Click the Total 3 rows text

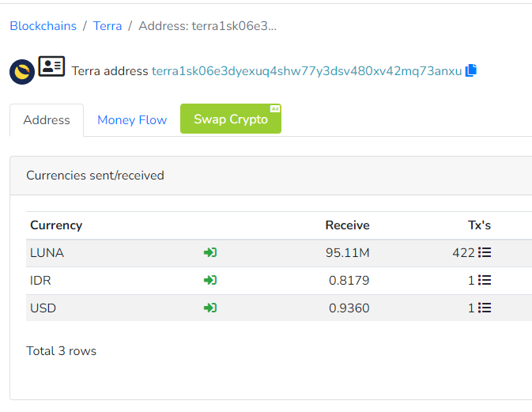[62, 351]
